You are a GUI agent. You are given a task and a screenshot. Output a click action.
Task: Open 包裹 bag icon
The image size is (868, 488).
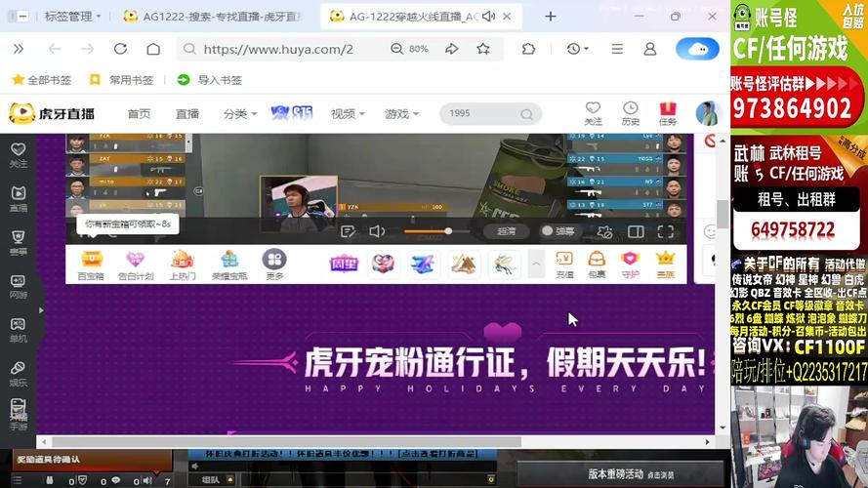597,264
